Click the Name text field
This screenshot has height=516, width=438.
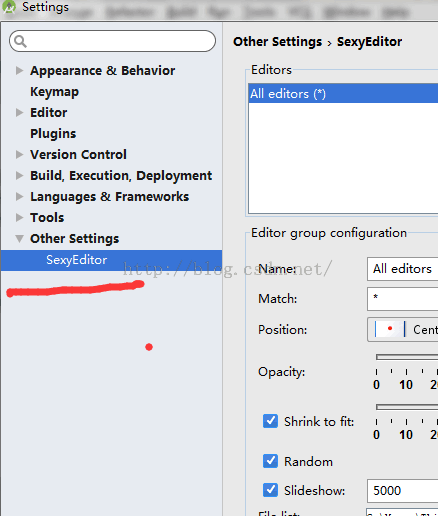point(403,269)
